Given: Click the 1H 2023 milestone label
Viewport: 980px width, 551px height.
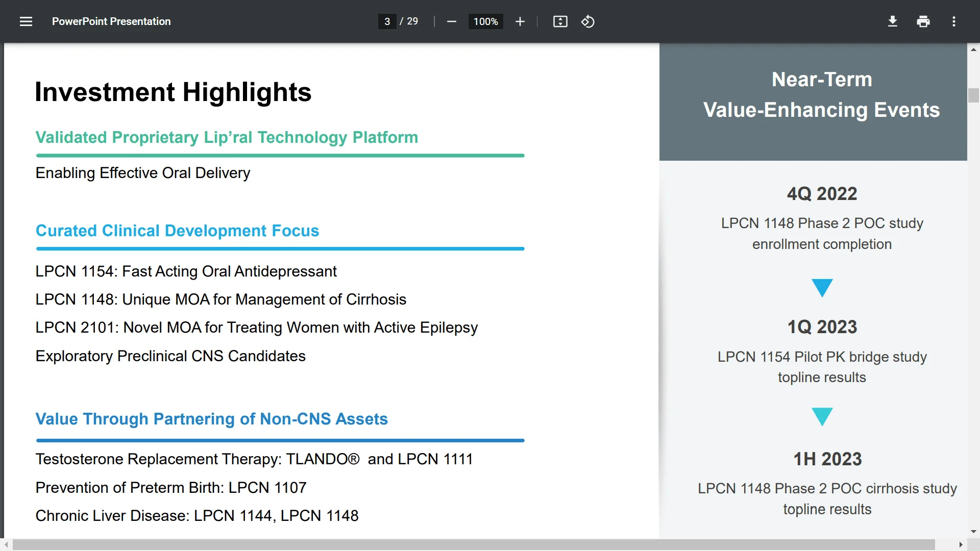Looking at the screenshot, I should point(827,459).
